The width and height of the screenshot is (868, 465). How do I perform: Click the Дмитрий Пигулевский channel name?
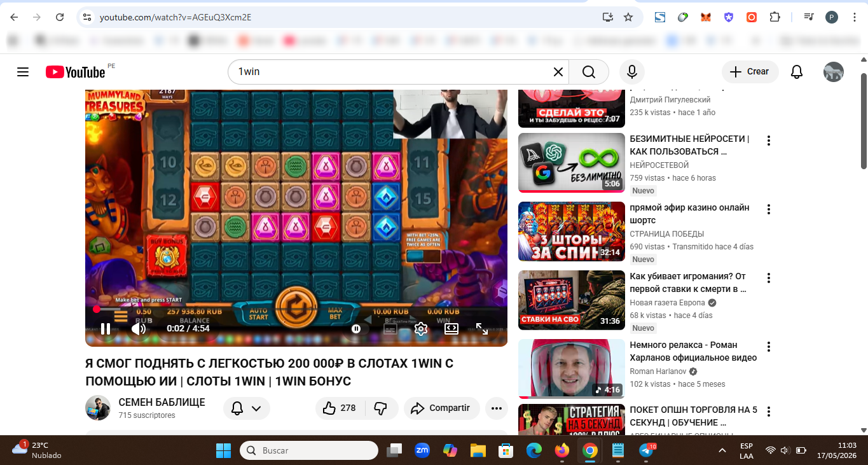tap(670, 100)
